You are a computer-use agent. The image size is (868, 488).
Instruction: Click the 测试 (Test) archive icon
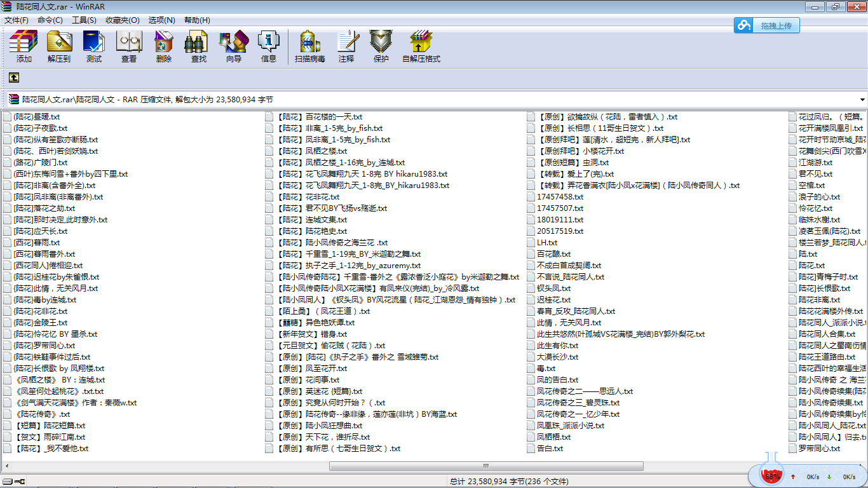pos(94,46)
